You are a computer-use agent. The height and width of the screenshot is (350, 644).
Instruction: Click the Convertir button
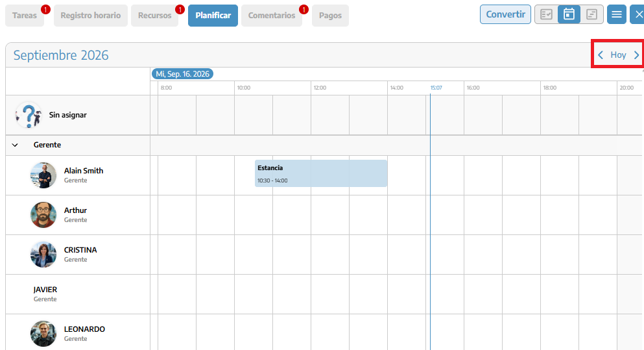point(505,14)
